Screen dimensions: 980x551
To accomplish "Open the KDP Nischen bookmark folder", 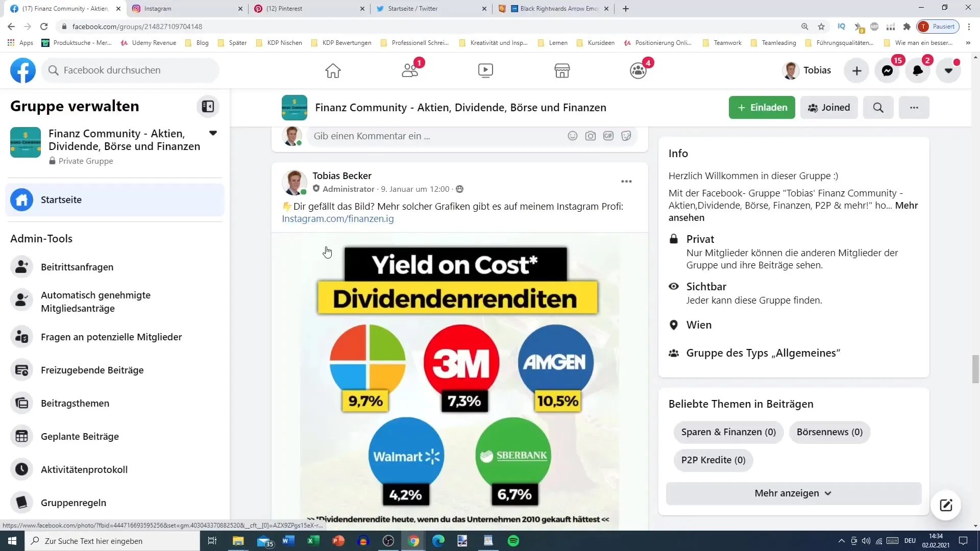I will pos(279,43).
